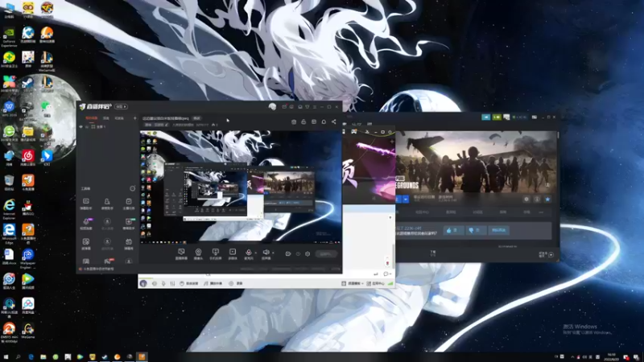Viewport: 644px width, 362px height.
Task: Open Microsoft Edge desktop shortcut
Action: [9, 233]
